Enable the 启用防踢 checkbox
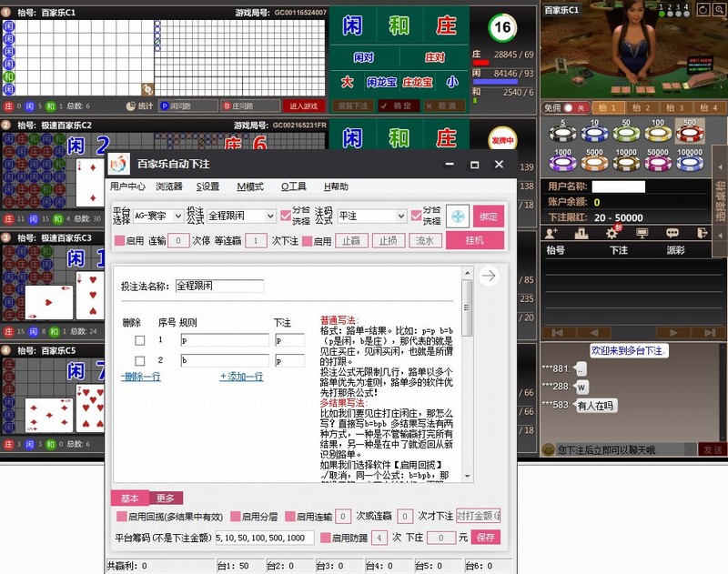 click(x=325, y=538)
